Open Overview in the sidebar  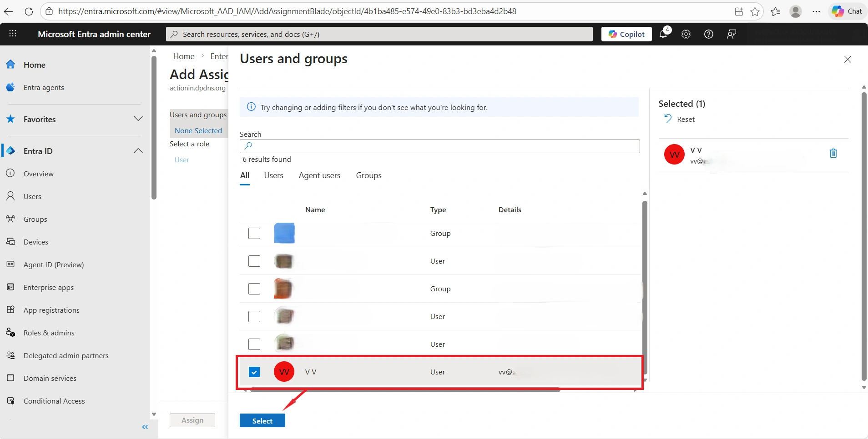point(38,174)
